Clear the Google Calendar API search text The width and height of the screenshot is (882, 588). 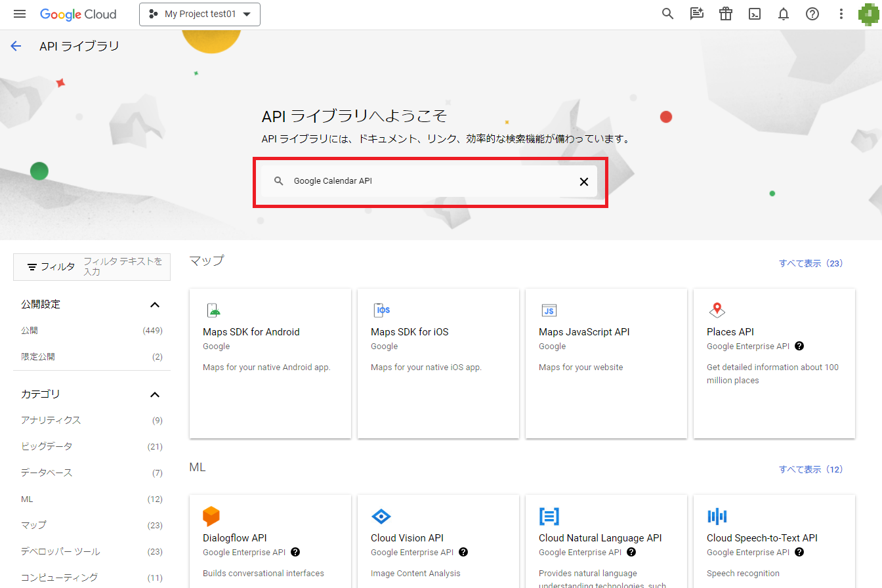click(x=583, y=182)
